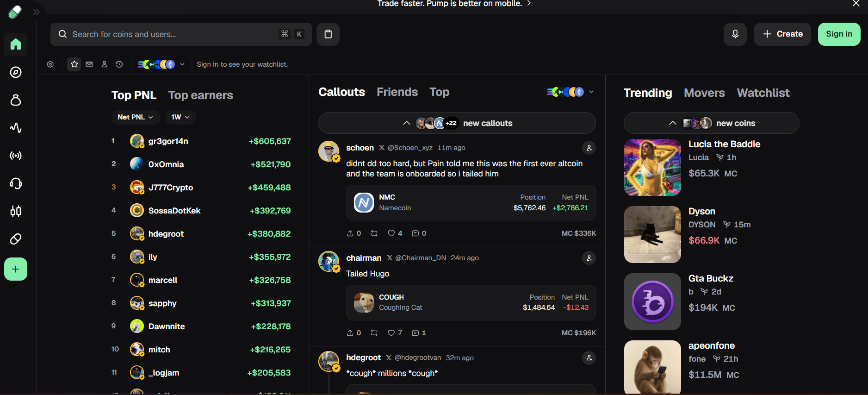The image size is (868, 395).
Task: Switch to Friends tab
Action: click(397, 92)
